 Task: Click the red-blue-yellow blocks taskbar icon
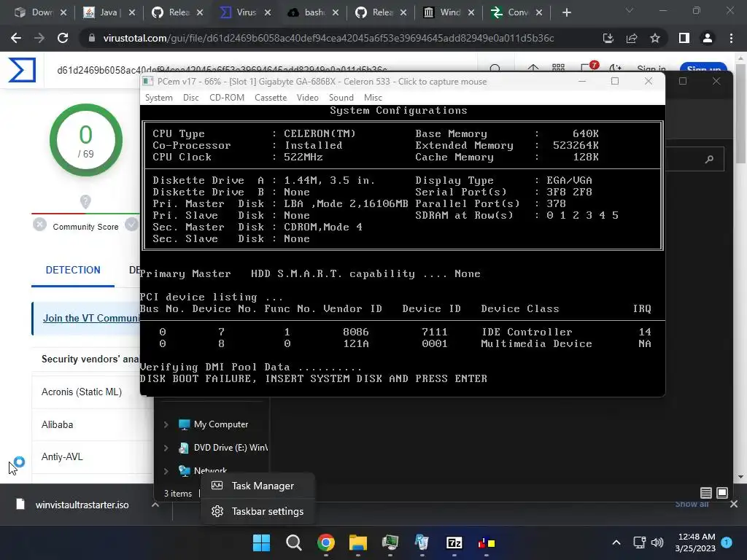[487, 542]
